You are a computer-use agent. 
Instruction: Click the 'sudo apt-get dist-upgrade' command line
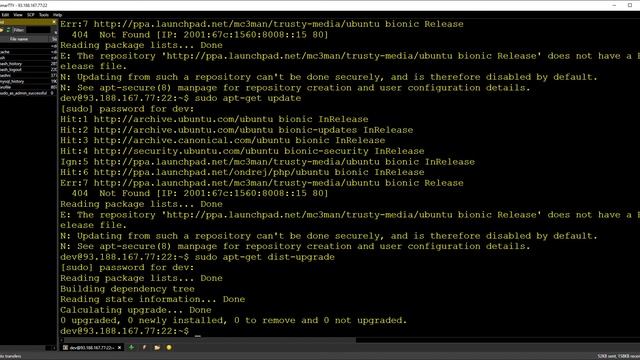(x=264, y=257)
